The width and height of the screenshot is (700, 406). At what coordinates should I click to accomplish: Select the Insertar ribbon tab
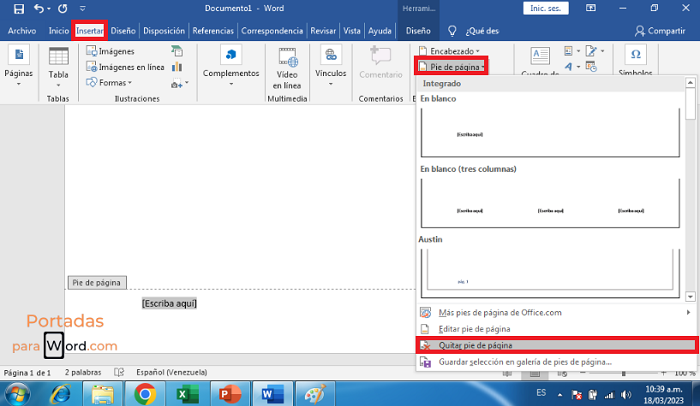coord(89,31)
